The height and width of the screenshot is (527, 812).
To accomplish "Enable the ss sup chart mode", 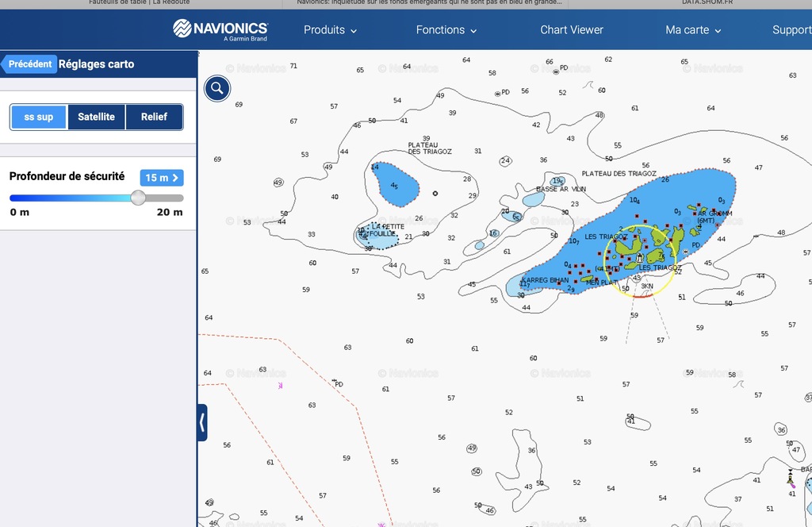I will 39,117.
